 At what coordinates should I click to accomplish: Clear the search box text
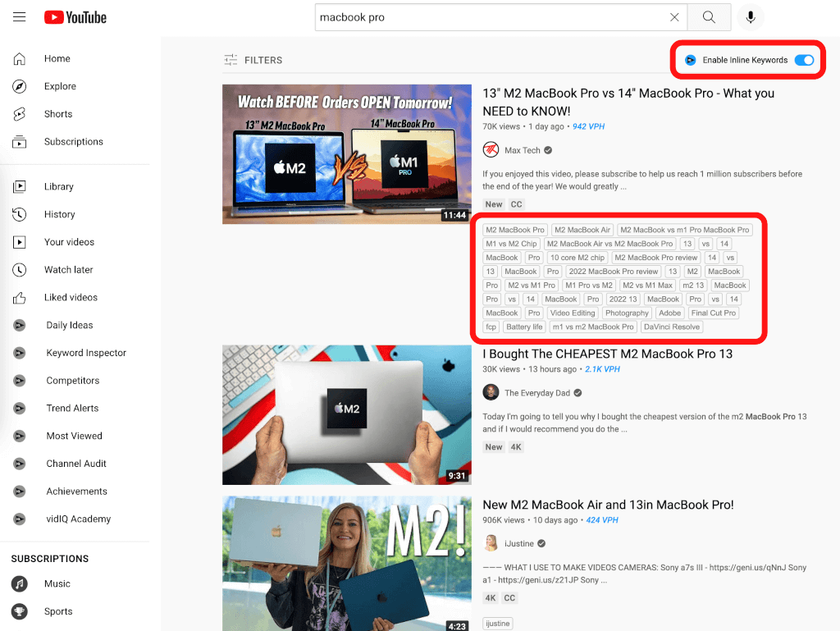coord(674,17)
